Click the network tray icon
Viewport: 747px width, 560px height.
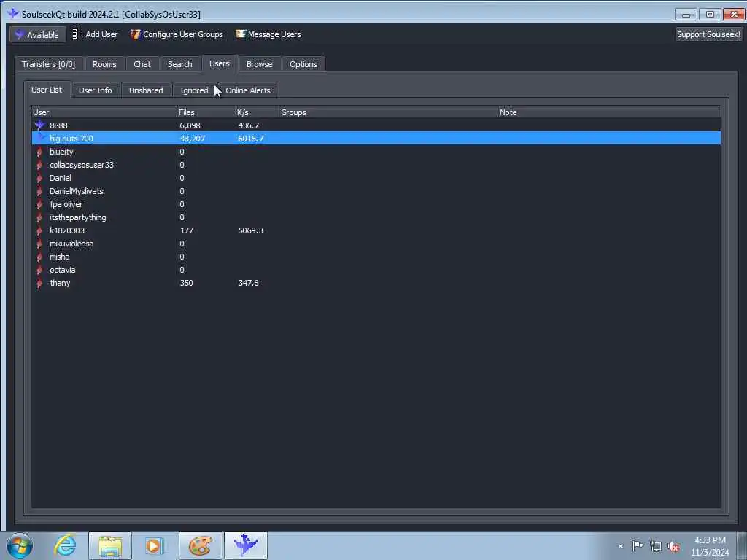coord(656,546)
